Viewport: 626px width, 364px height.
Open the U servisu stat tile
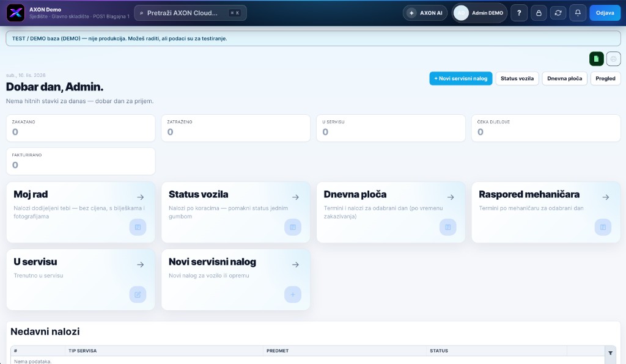[x=391, y=128]
